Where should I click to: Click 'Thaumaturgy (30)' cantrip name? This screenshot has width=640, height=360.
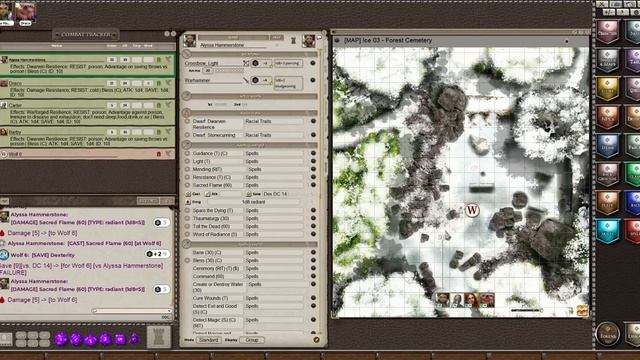coord(212,218)
